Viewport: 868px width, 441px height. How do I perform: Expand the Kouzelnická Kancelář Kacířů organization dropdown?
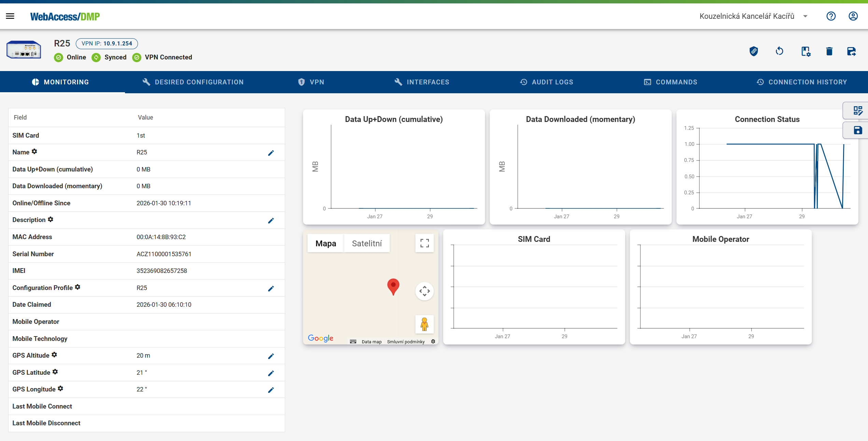pyautogui.click(x=805, y=16)
